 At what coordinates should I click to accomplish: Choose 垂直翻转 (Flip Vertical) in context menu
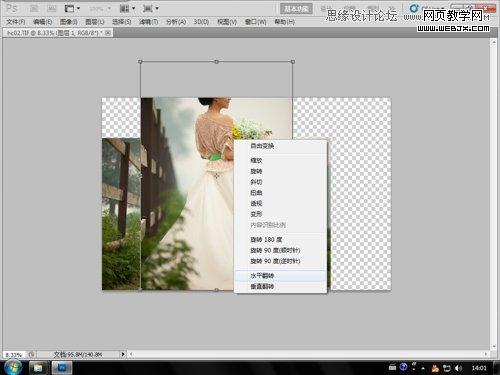(280, 286)
